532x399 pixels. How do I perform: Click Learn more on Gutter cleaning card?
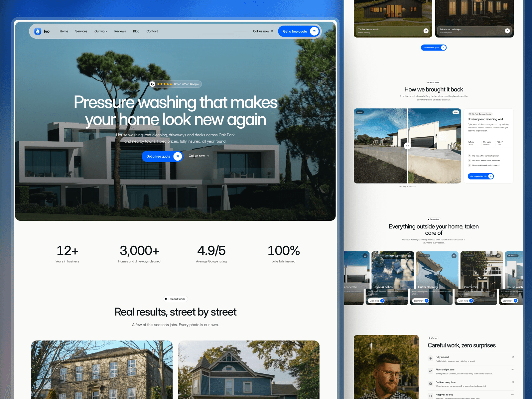pyautogui.click(x=421, y=301)
